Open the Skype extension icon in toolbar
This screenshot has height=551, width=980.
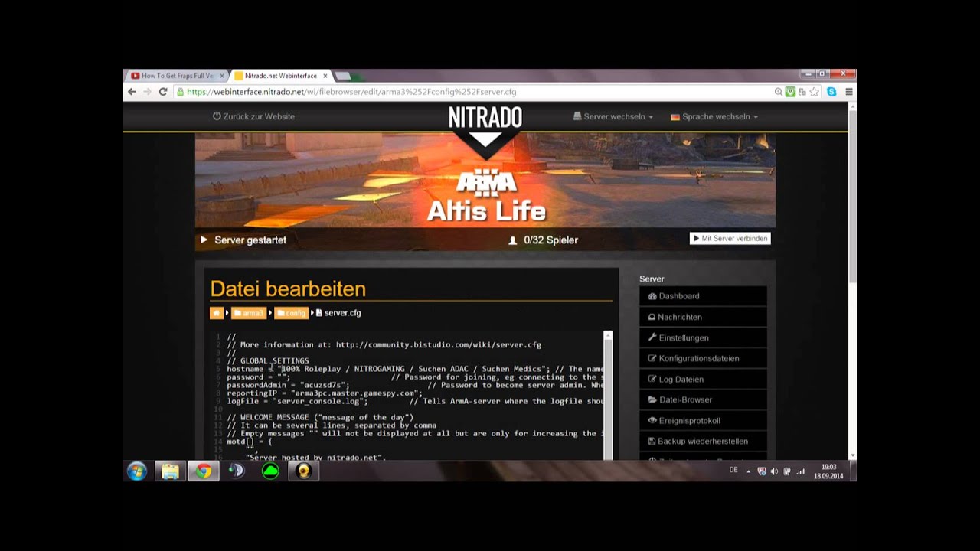pyautogui.click(x=831, y=92)
